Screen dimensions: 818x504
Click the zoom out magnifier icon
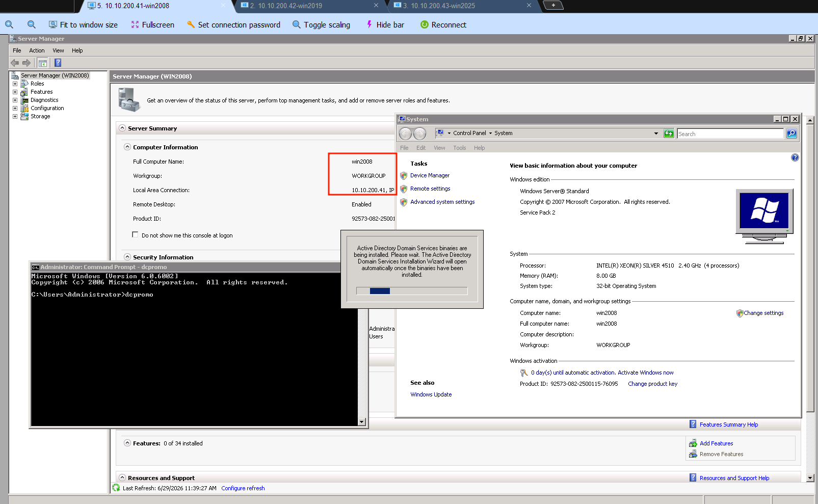[32, 24]
